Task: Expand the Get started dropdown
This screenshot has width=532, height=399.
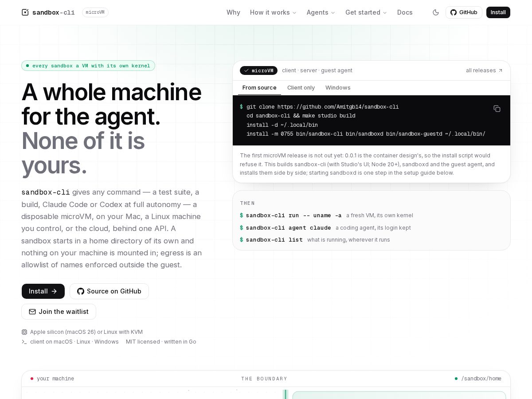Action: click(366, 12)
